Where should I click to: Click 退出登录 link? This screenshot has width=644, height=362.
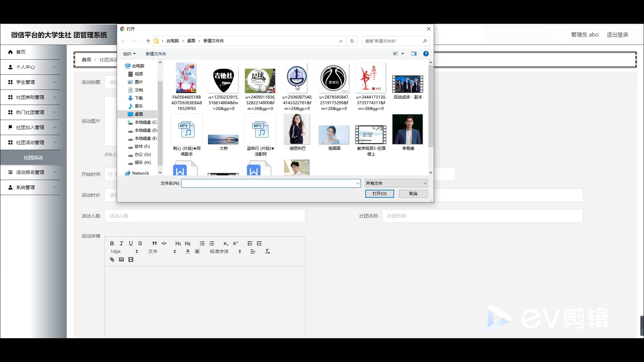point(617,35)
